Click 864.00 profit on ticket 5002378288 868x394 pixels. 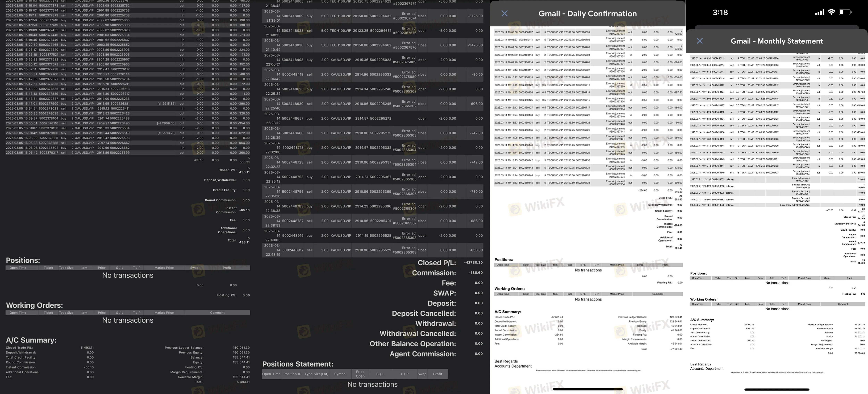coord(244,143)
